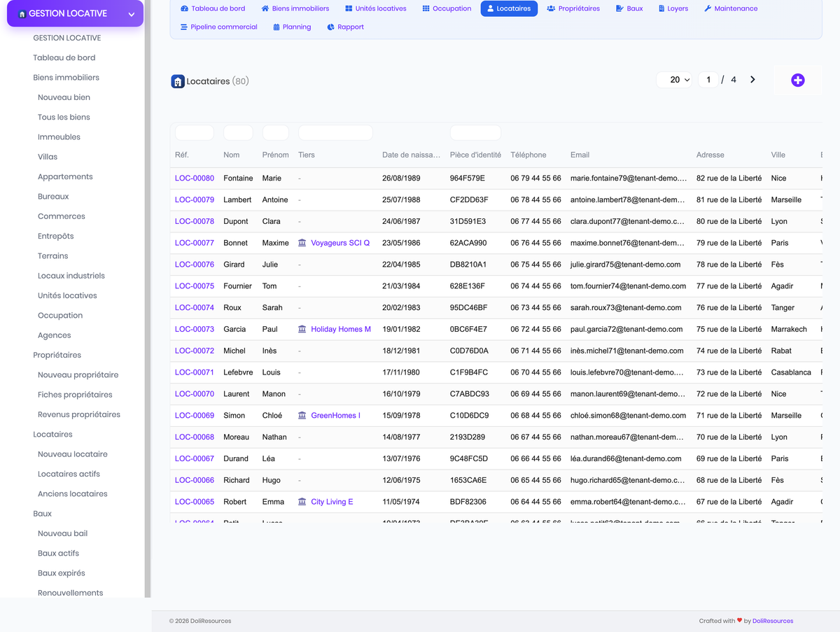
Task: Click the Tableau de bord gauge icon
Action: pos(184,9)
